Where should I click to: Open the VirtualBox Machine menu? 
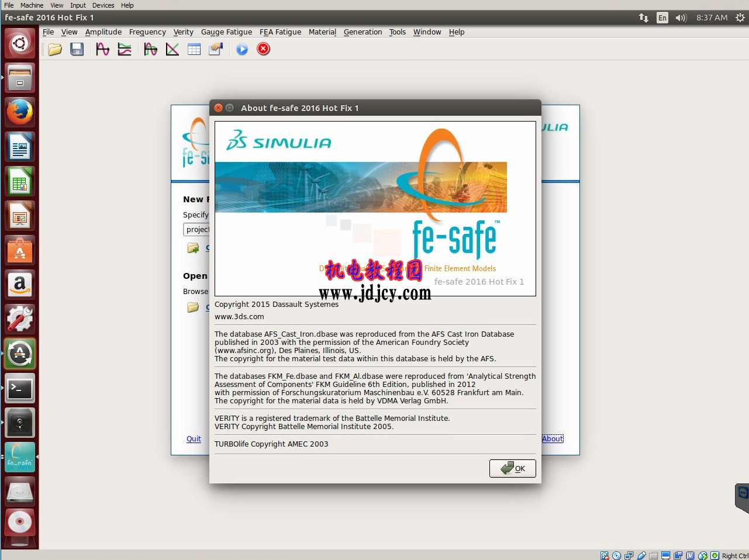tap(32, 5)
